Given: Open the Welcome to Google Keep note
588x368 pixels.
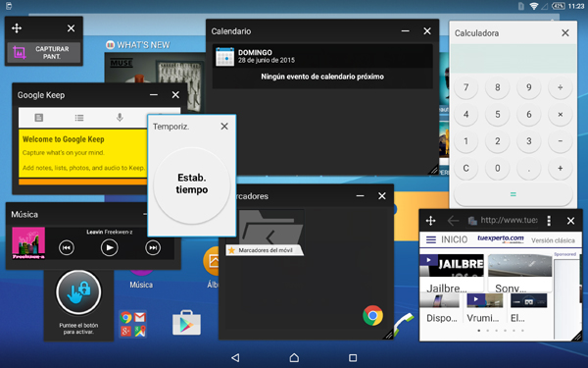Looking at the screenshot, I should click(x=83, y=153).
